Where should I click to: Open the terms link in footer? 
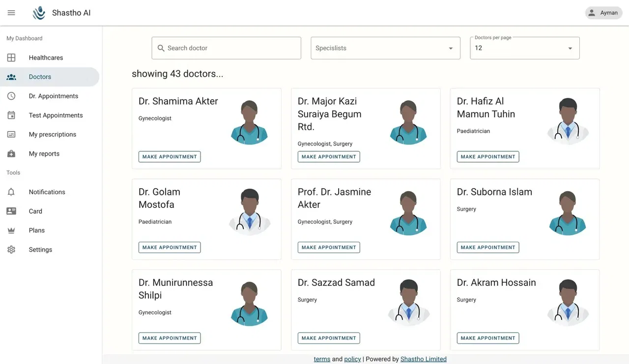coord(322,359)
